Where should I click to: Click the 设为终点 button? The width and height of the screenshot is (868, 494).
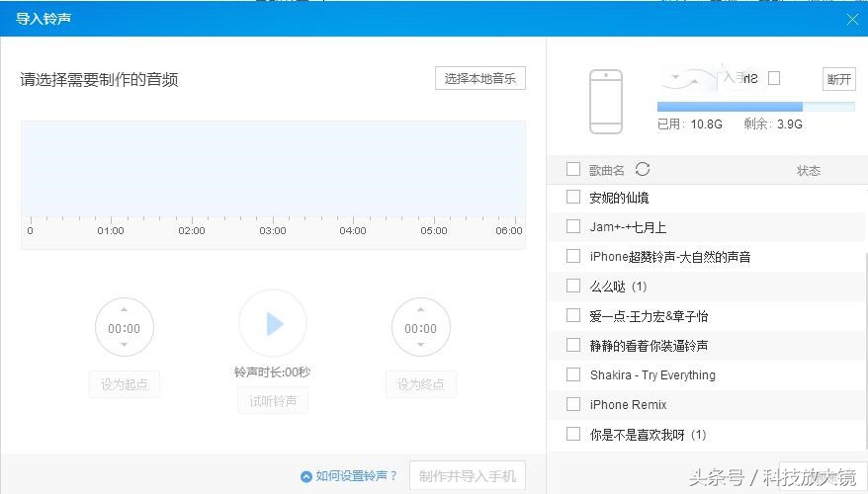tap(421, 384)
